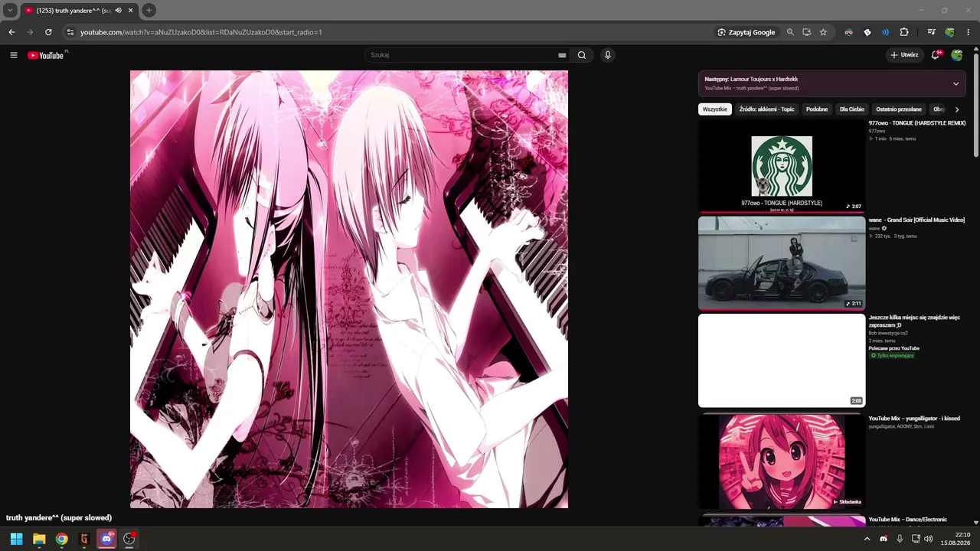Image resolution: width=980 pixels, height=551 pixels.
Task: Open the on-screen keyboard in search box
Action: [x=562, y=55]
